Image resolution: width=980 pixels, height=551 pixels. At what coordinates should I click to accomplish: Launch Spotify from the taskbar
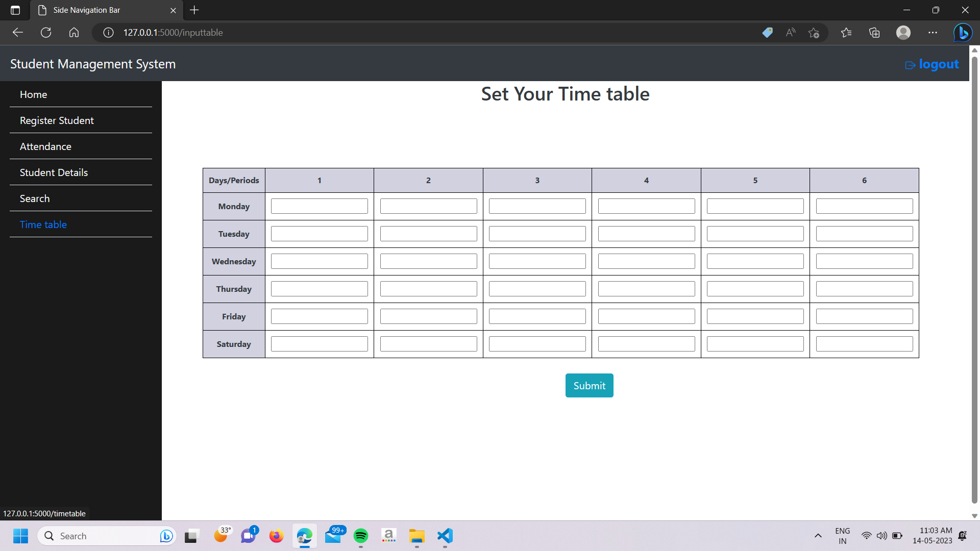(361, 536)
